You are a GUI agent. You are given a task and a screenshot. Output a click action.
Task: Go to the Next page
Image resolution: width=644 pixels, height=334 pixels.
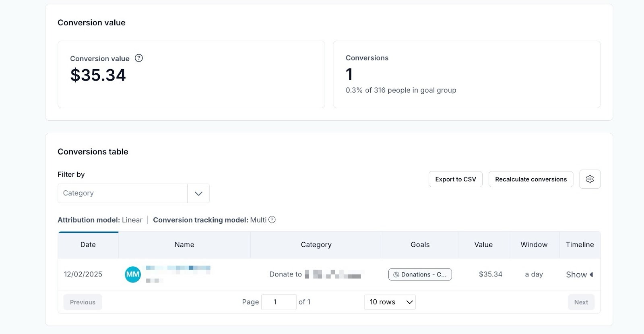point(581,302)
